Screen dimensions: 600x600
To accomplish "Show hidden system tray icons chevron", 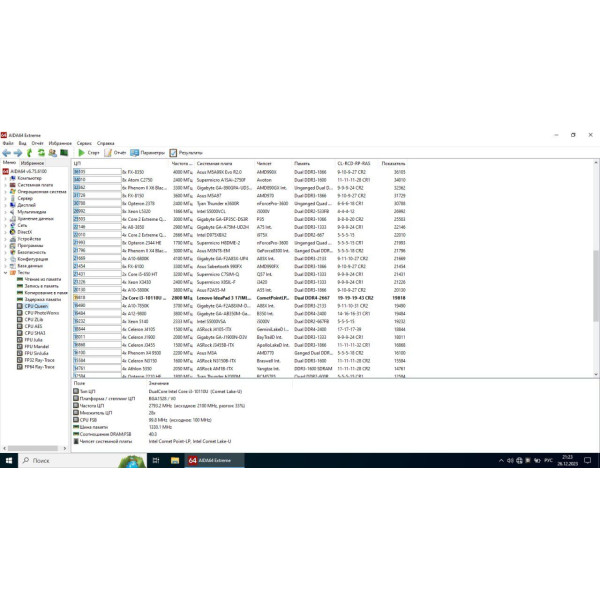I will [x=501, y=461].
